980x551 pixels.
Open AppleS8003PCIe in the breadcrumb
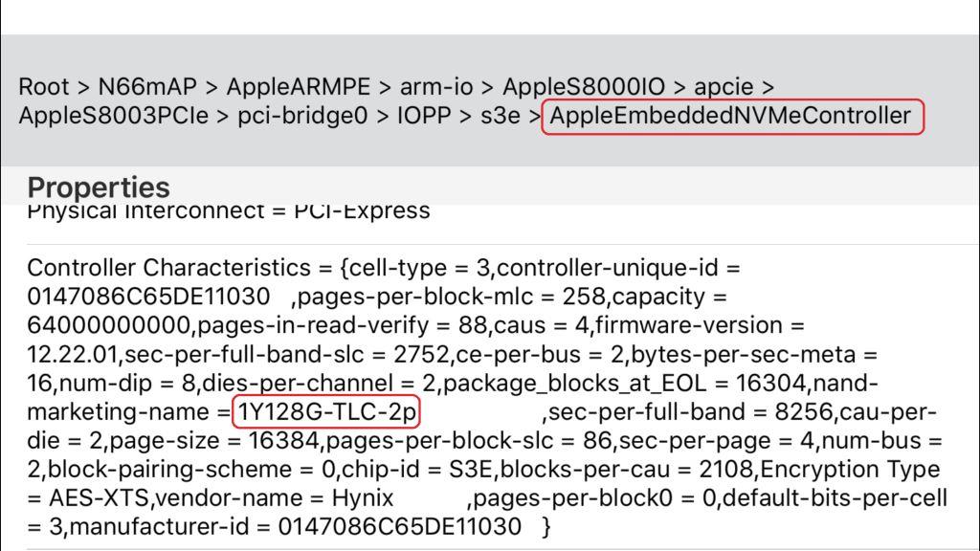point(114,117)
